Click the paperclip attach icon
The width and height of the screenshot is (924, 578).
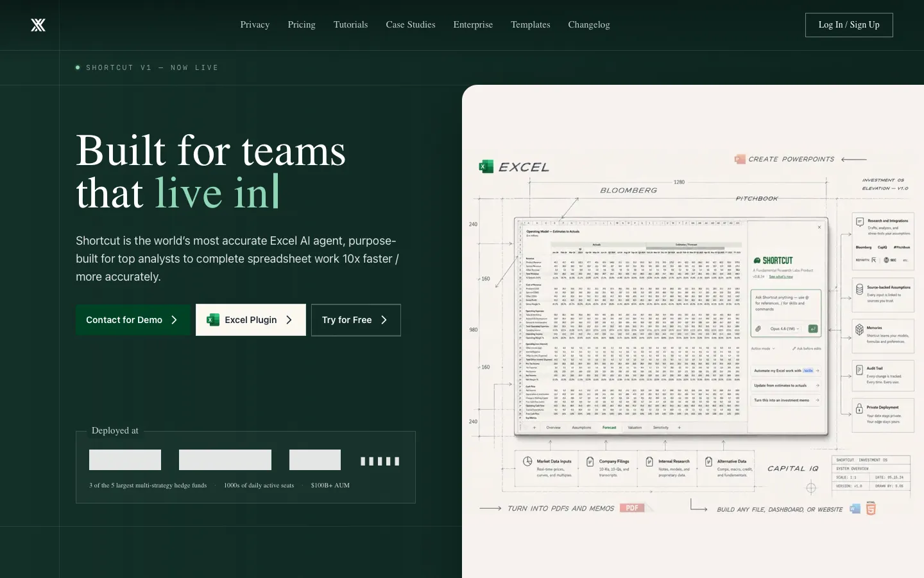coord(758,329)
